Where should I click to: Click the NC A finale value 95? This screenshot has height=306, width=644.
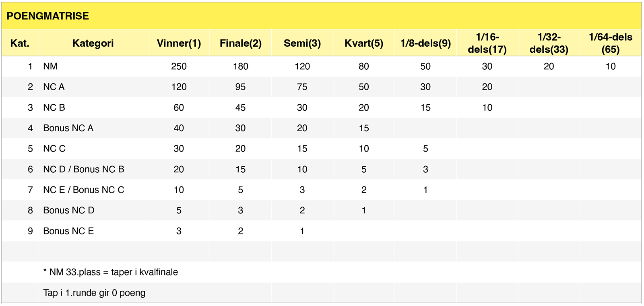[240, 87]
